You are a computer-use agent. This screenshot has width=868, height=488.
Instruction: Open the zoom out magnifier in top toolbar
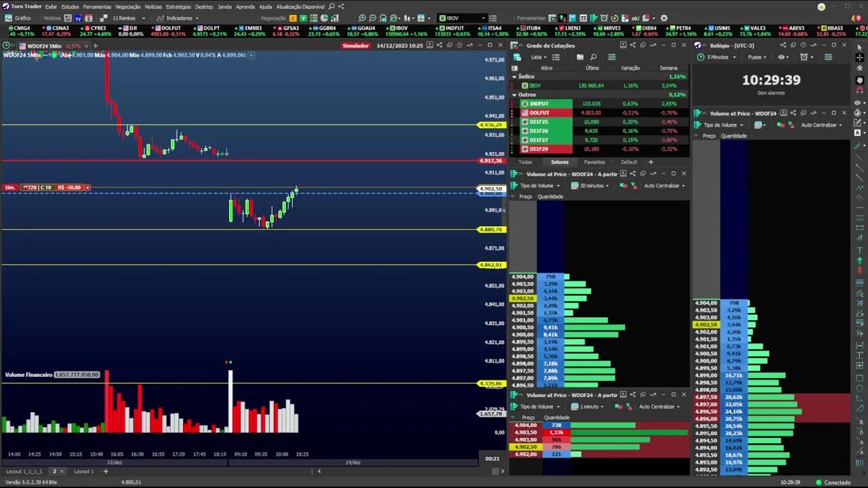pyautogui.click(x=372, y=18)
